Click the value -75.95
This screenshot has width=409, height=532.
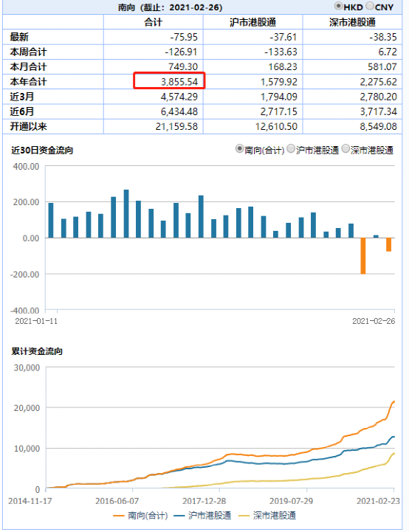click(184, 37)
